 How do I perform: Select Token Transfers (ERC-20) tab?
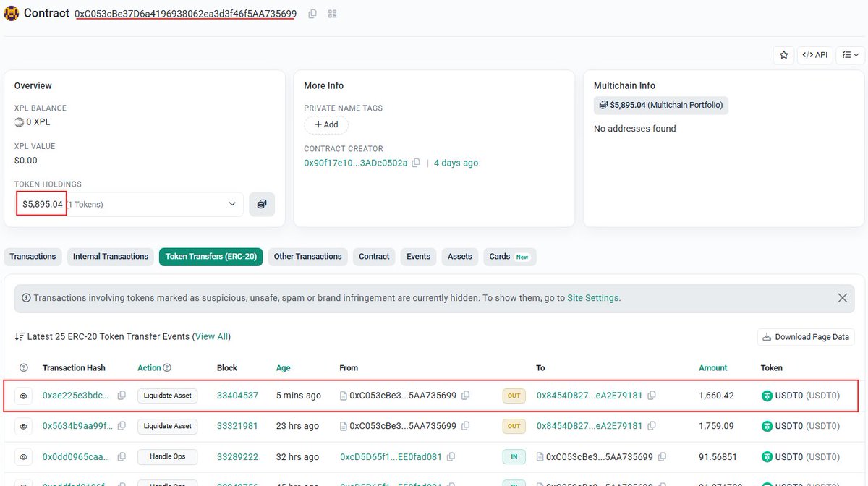coord(211,257)
